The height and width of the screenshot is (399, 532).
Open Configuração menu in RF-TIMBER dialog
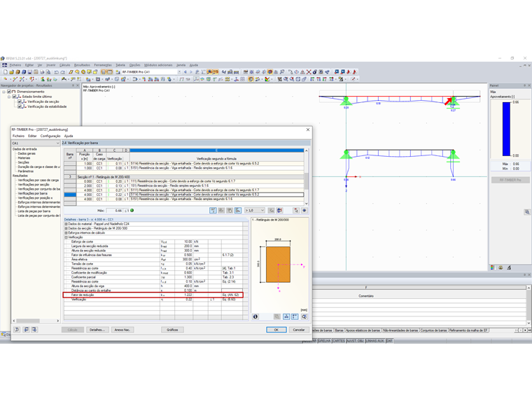pos(50,136)
